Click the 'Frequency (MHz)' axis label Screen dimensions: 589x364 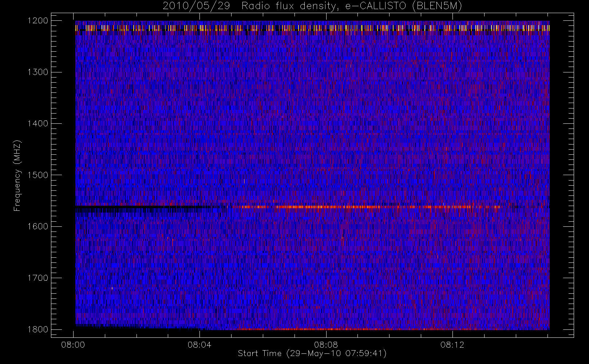pyautogui.click(x=17, y=175)
